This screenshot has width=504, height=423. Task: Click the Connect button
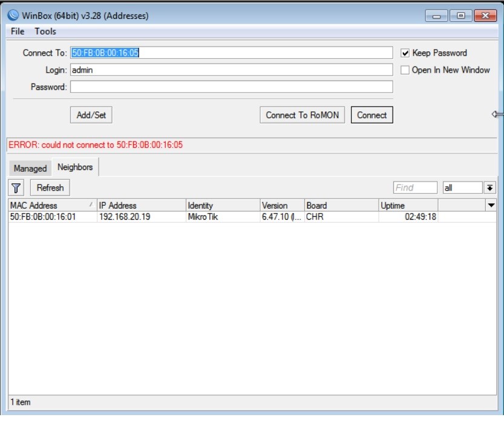click(x=372, y=115)
